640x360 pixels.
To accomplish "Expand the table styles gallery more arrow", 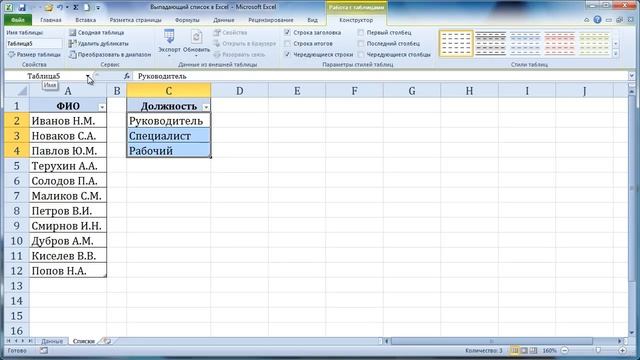I will [x=616, y=53].
